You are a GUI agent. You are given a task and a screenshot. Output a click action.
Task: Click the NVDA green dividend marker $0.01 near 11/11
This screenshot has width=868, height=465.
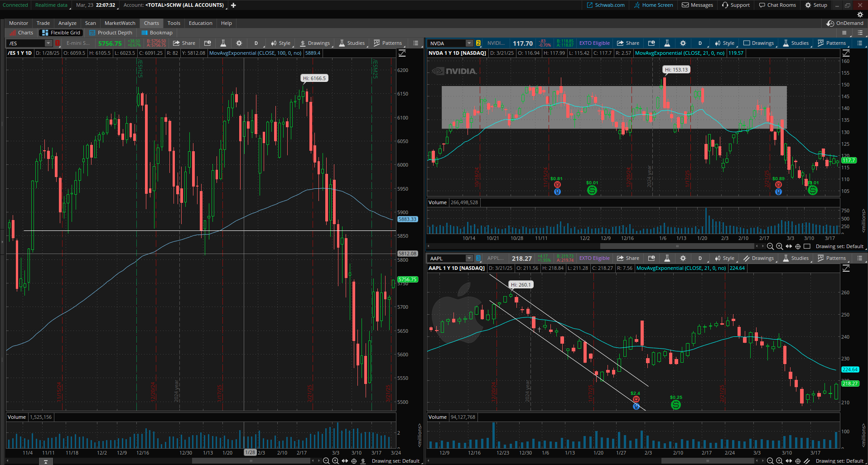[x=592, y=190]
